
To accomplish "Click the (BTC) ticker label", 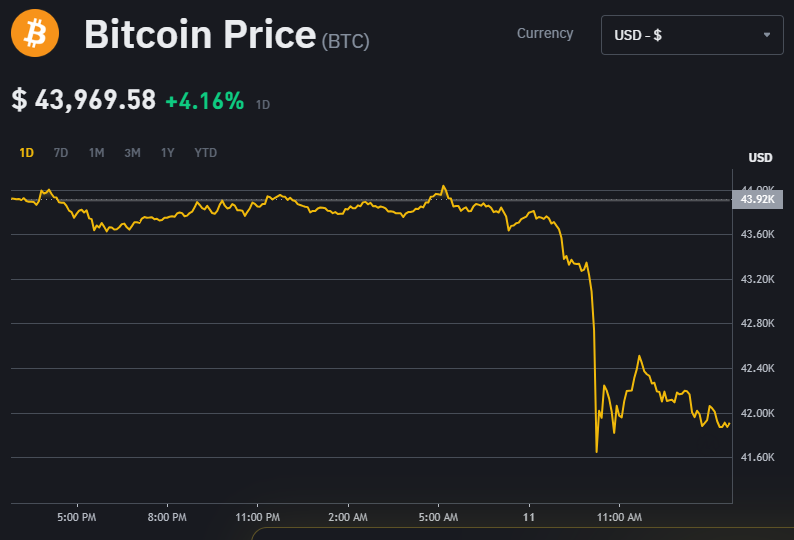I will 346,41.
